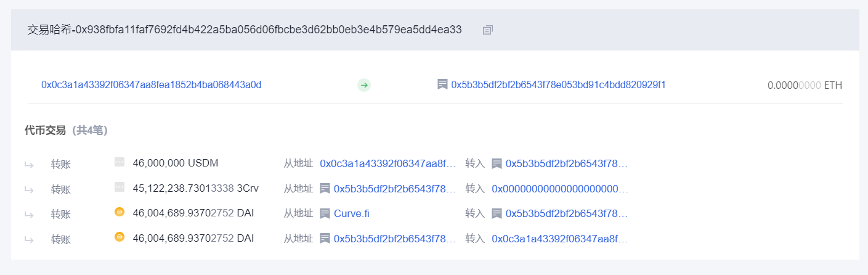
Task: Click contract icon next to Curve.fi
Action: (x=325, y=213)
